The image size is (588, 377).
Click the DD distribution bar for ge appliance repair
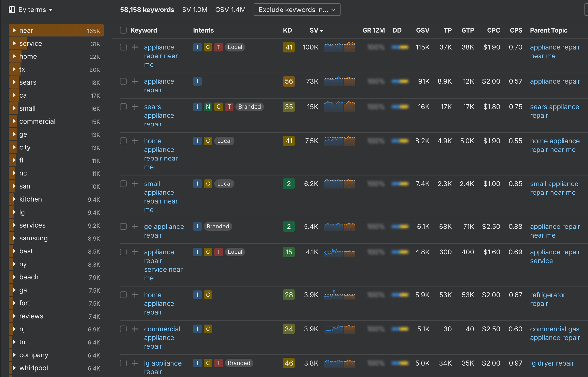click(400, 227)
